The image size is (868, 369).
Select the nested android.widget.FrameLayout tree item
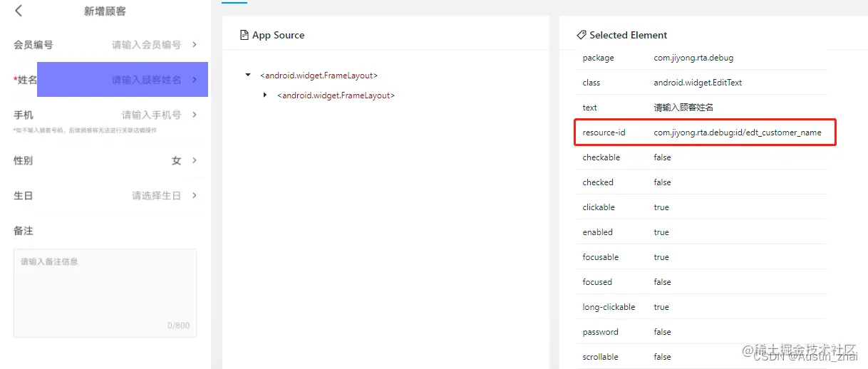click(x=336, y=95)
